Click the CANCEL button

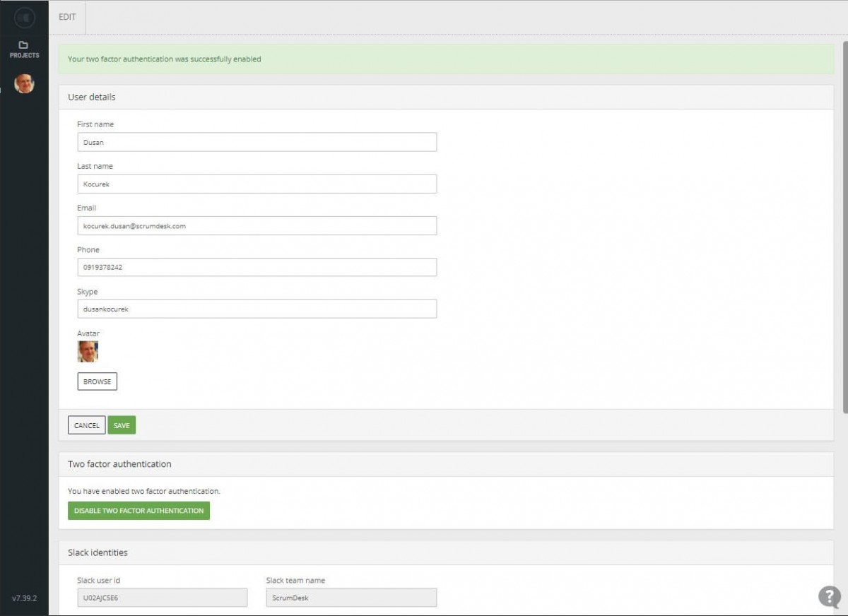(87, 425)
